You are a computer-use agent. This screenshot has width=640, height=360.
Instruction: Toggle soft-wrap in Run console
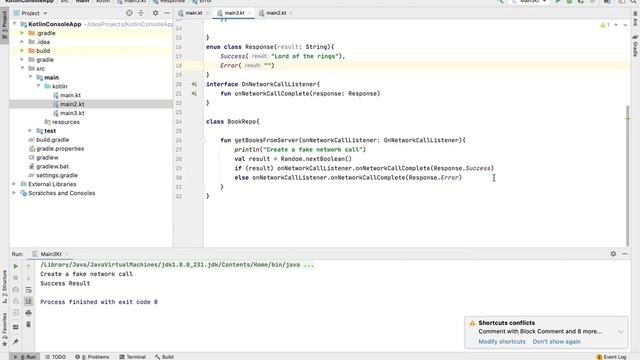(x=28, y=290)
